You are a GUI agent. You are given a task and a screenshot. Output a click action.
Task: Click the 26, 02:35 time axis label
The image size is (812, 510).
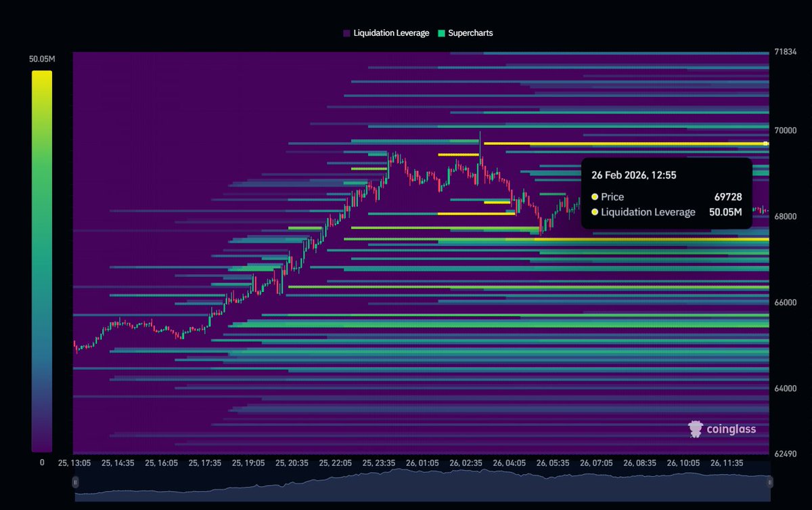point(466,463)
